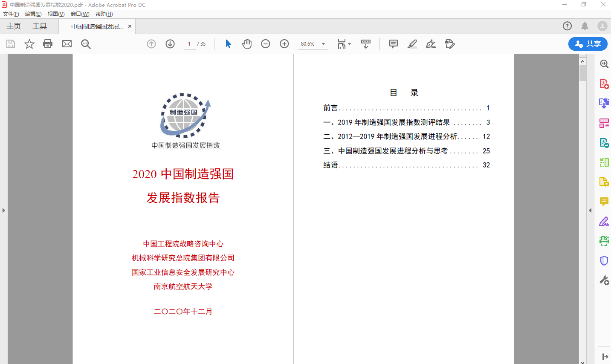Select the arrow Selection tool
Screen dimensions: 611x364
[x=228, y=44]
